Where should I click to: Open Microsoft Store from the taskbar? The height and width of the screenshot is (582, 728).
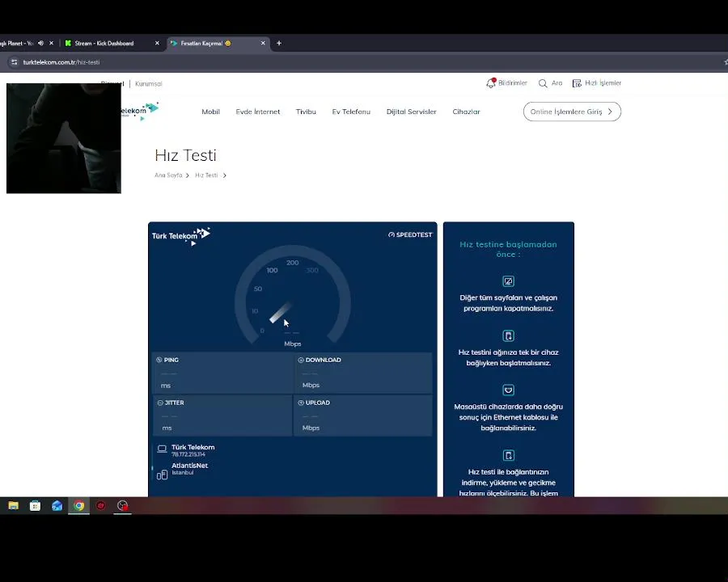(x=36, y=506)
